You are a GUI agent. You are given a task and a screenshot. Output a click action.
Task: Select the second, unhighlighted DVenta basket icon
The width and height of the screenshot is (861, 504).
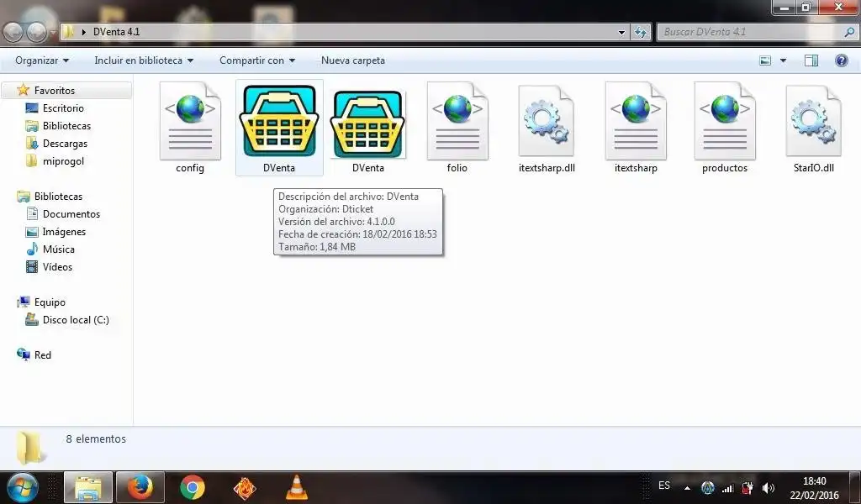(x=368, y=124)
